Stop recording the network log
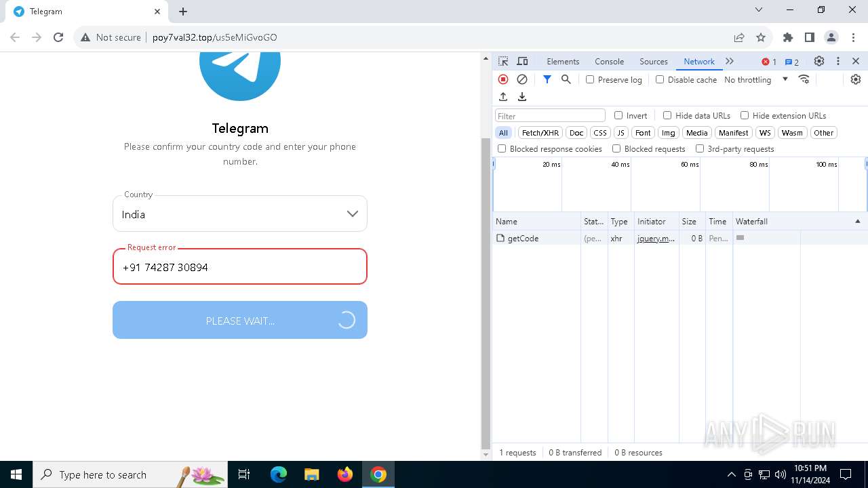 [x=503, y=79]
